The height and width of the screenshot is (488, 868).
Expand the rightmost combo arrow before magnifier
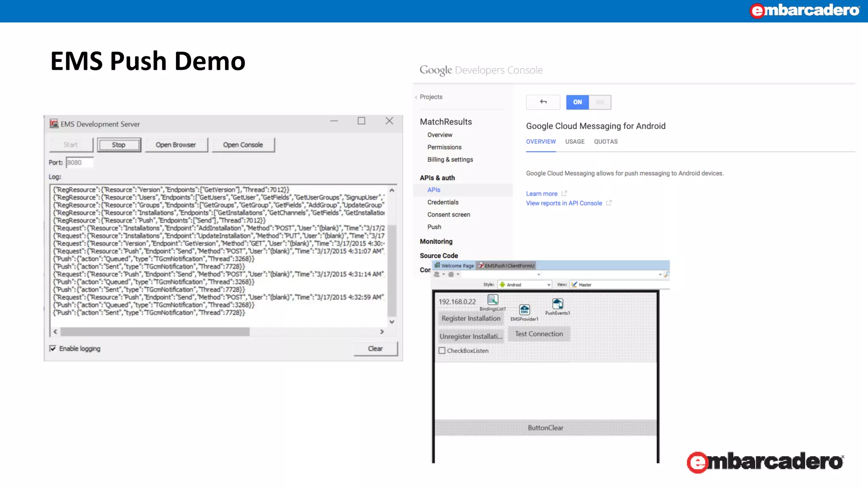tap(660, 274)
